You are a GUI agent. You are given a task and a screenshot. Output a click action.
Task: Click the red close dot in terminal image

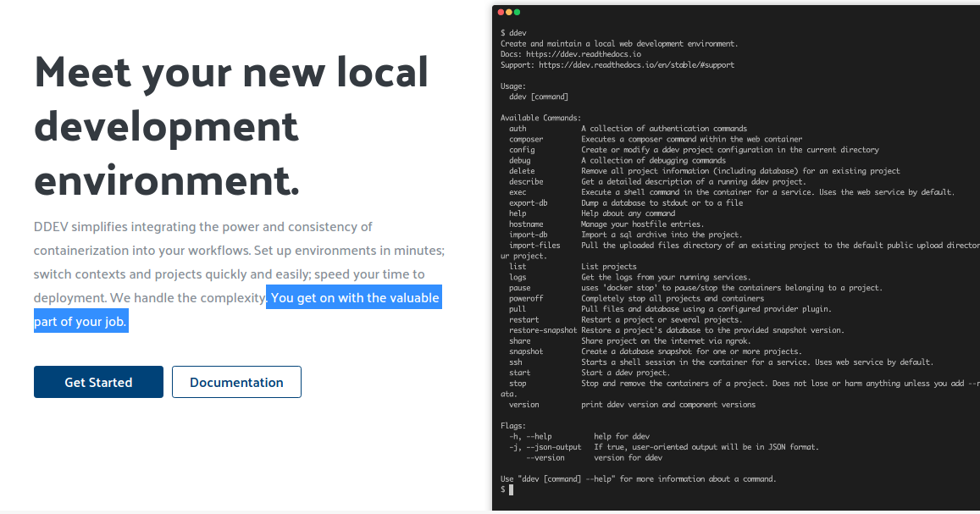[501, 13]
